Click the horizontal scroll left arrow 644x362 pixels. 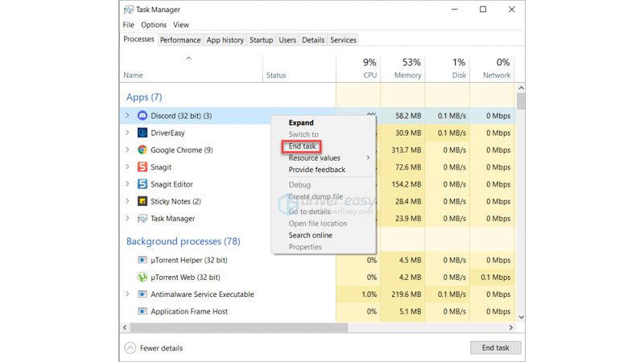(x=125, y=327)
